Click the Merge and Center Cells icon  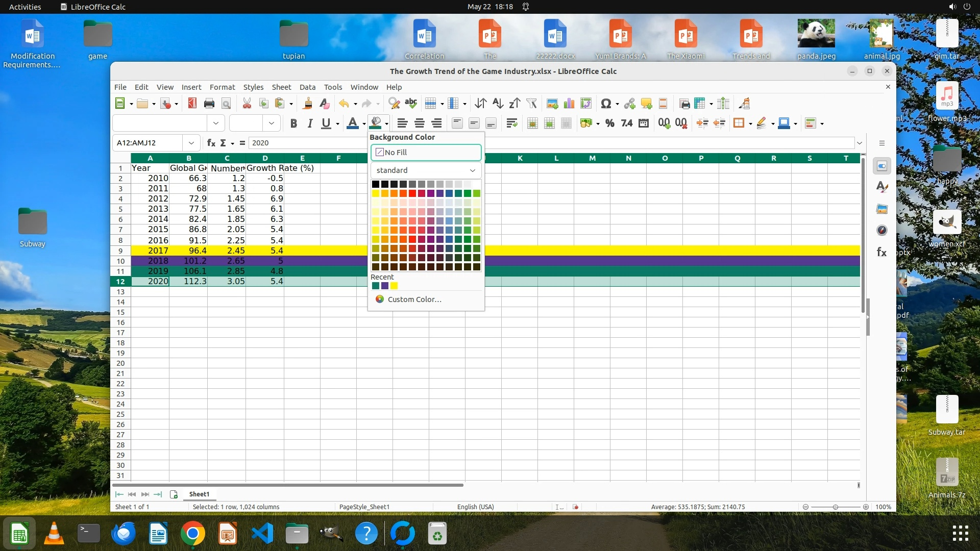(x=532, y=123)
